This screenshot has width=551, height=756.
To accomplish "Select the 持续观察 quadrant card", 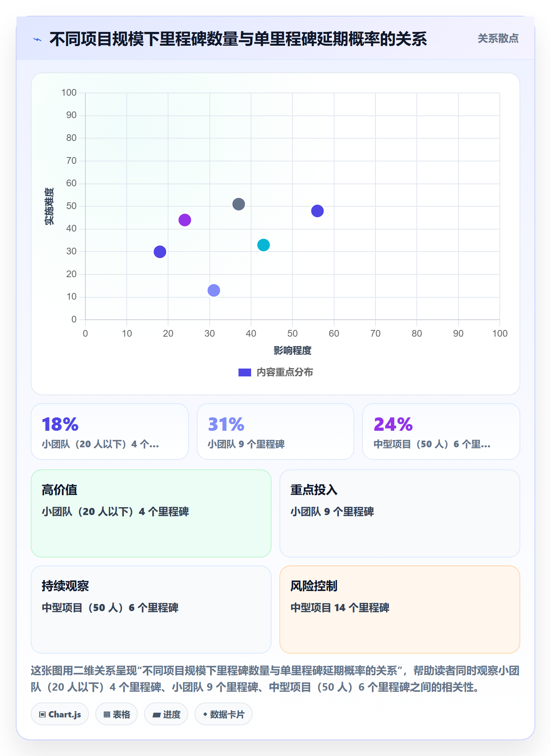I will click(151, 610).
